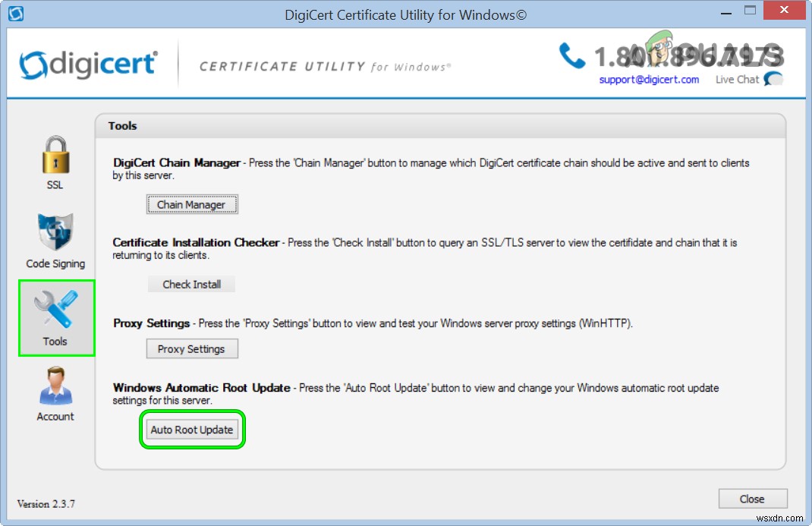Click the Tools panel heading
Image resolution: width=812 pixels, height=526 pixels.
(123, 126)
